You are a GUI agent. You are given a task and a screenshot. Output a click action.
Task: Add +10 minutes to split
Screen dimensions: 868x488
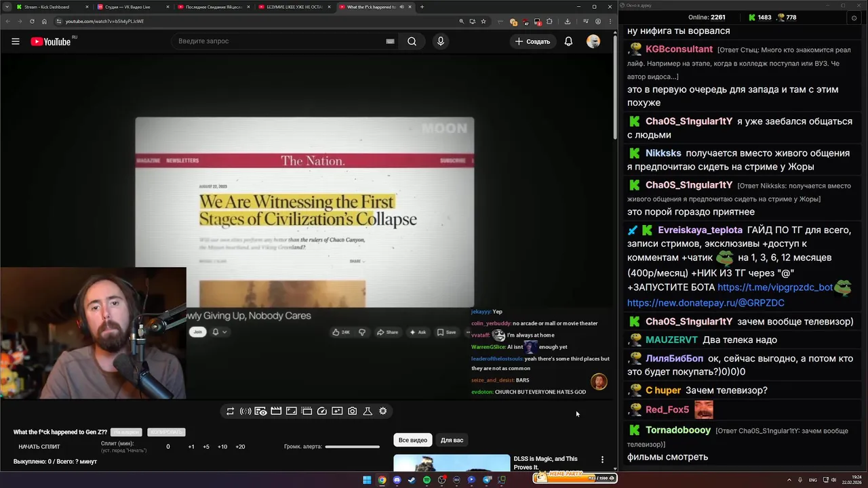click(222, 447)
